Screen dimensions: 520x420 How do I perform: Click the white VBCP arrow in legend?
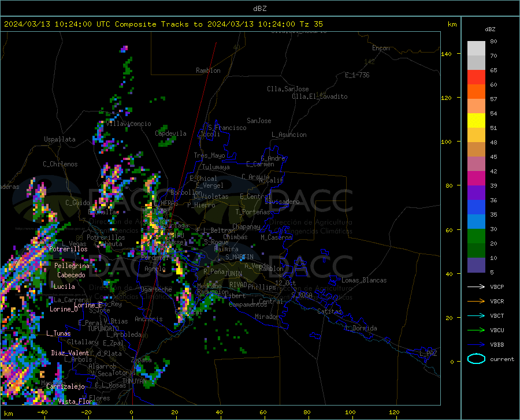(476, 287)
